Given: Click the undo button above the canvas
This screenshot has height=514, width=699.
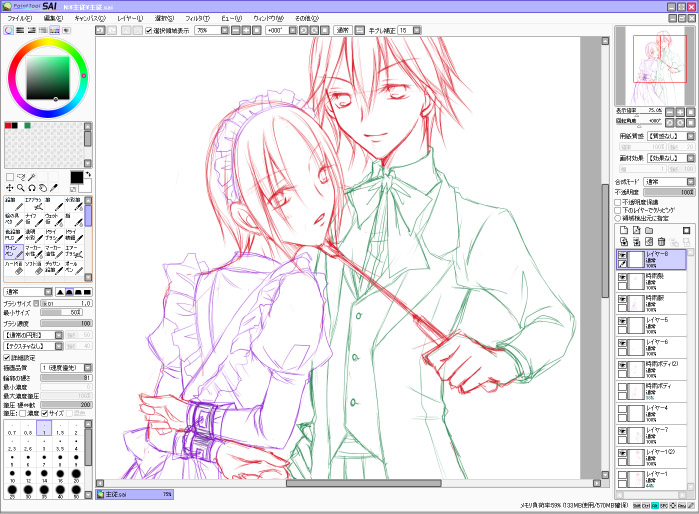Looking at the screenshot, I should [100, 30].
